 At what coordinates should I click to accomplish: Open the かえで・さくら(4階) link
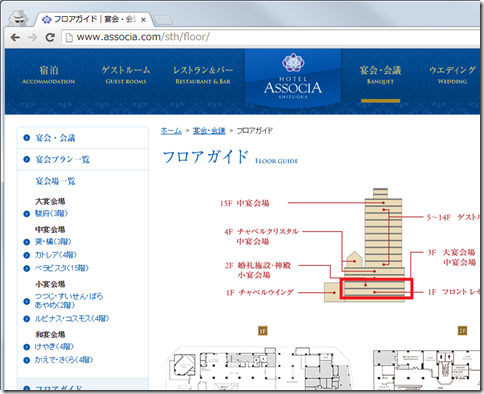click(x=64, y=360)
